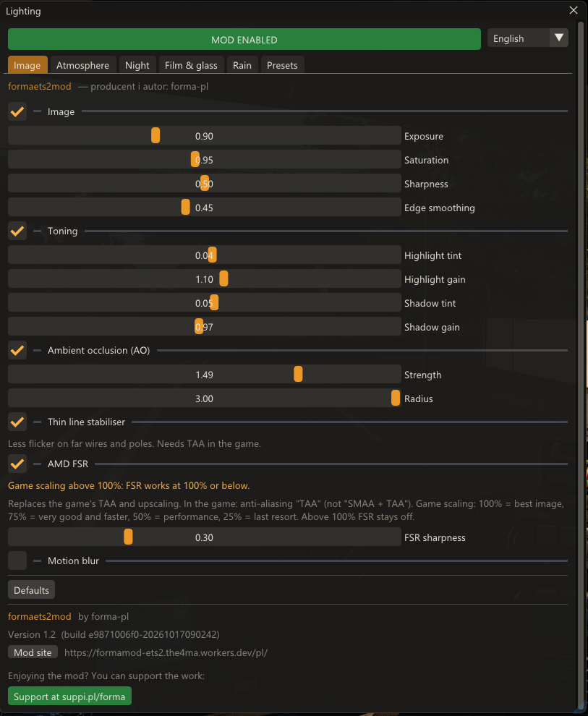
Task: Collapse the Thin line stabiliser section
Action: pyautogui.click(x=86, y=422)
